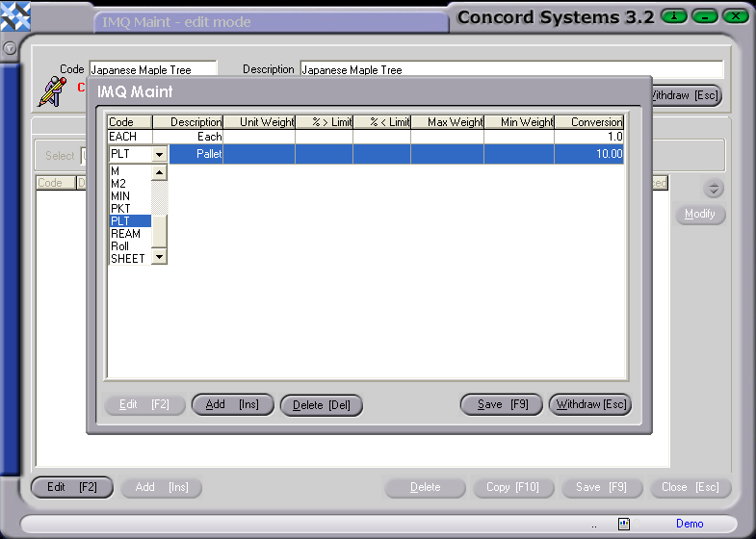This screenshot has height=539, width=756.
Task: Click the Unit Weight column header
Action: click(259, 122)
